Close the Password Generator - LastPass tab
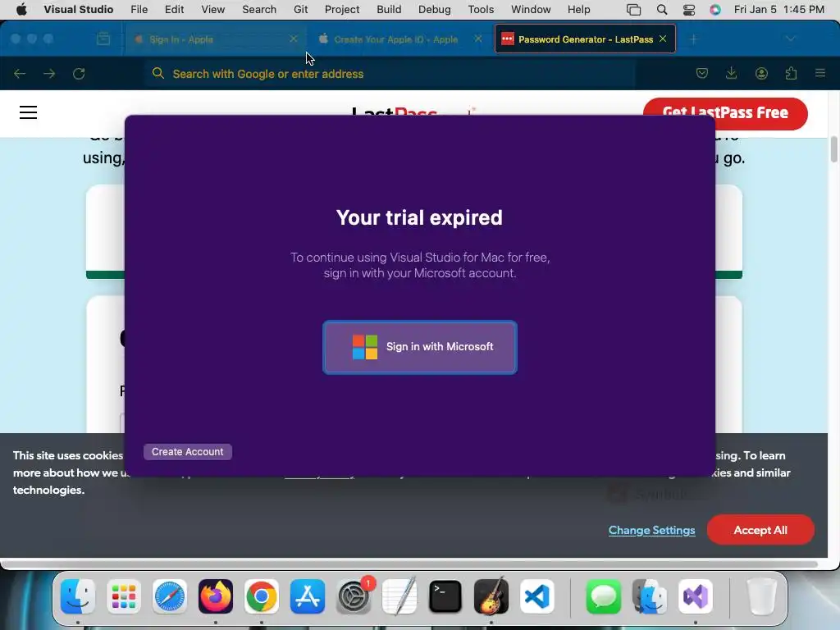Screen dimensions: 840x630 663,39
